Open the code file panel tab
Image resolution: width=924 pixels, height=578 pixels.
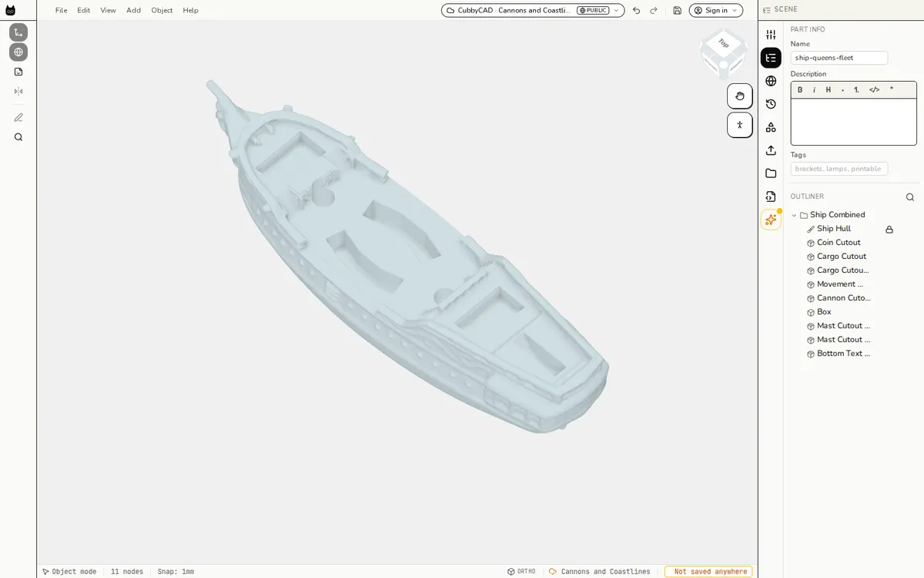(x=771, y=197)
